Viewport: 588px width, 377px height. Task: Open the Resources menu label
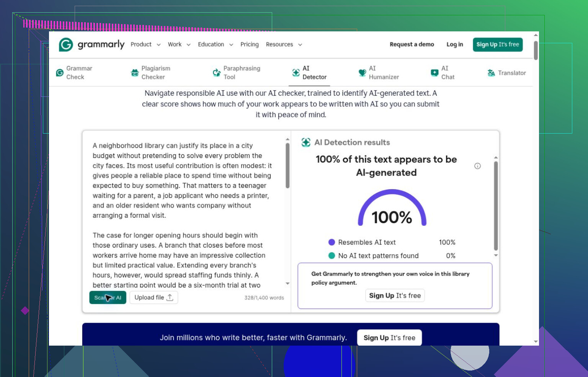pyautogui.click(x=279, y=44)
